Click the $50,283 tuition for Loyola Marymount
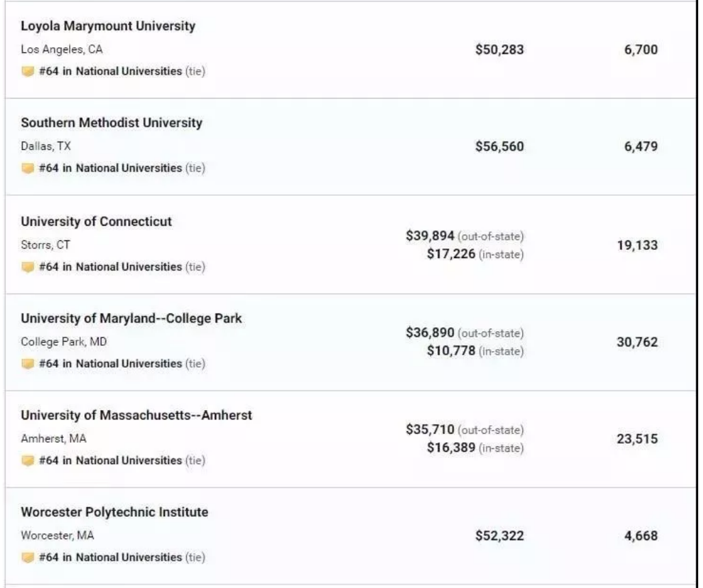This screenshot has height=588, width=703. point(499,49)
